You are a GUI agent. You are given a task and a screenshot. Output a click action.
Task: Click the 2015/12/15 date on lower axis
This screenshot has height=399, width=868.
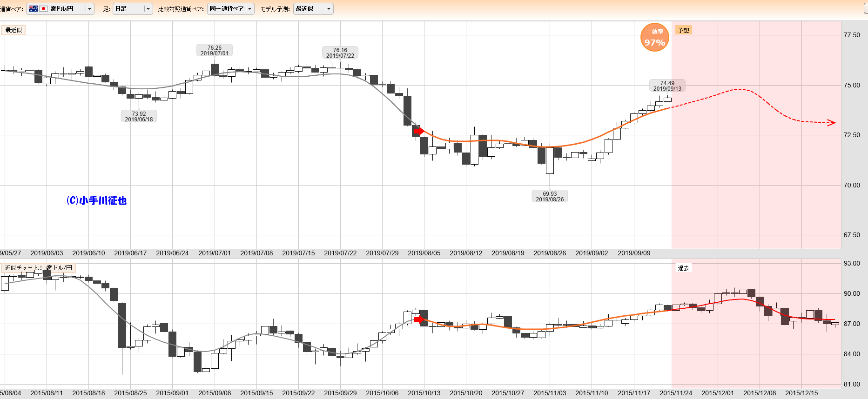[801, 393]
